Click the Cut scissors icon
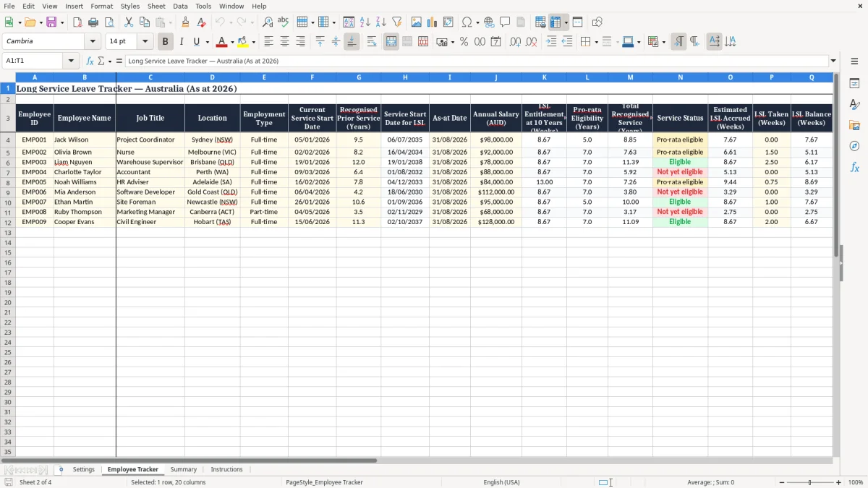 (129, 22)
